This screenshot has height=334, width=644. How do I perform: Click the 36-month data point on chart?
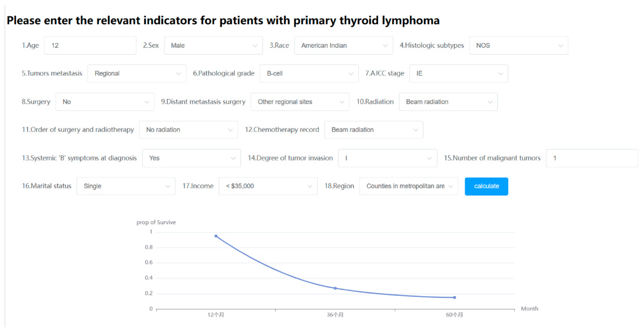tap(335, 288)
